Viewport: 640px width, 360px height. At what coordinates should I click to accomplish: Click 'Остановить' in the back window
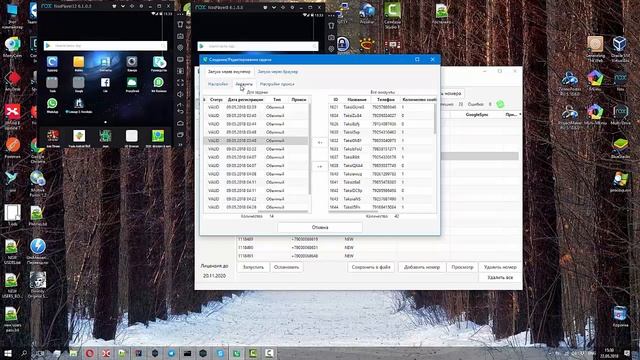(x=287, y=267)
